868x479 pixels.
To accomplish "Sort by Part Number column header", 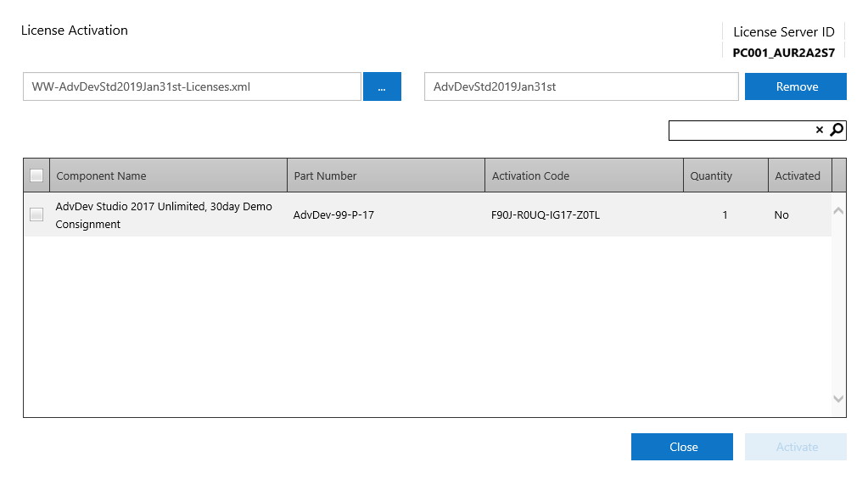I will [386, 175].
